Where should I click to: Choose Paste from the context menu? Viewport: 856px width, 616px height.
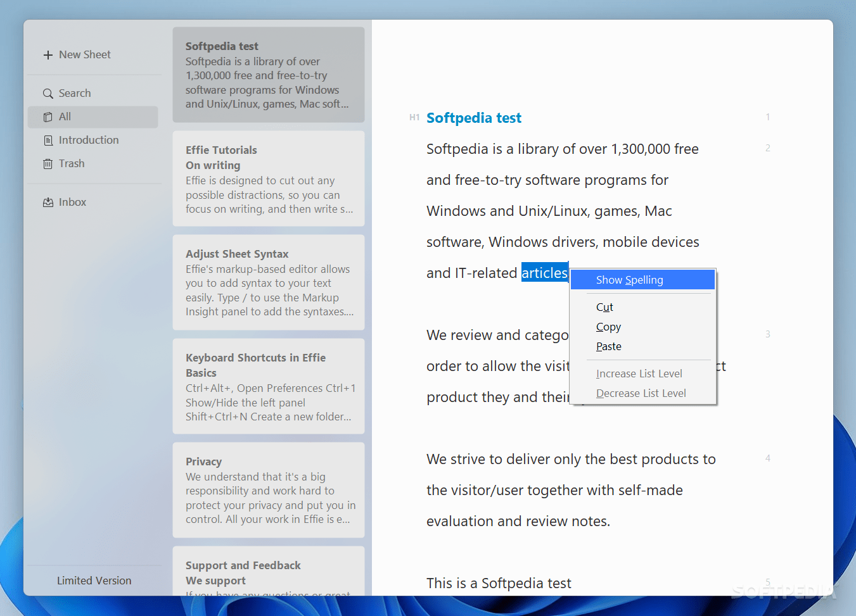(x=642, y=346)
